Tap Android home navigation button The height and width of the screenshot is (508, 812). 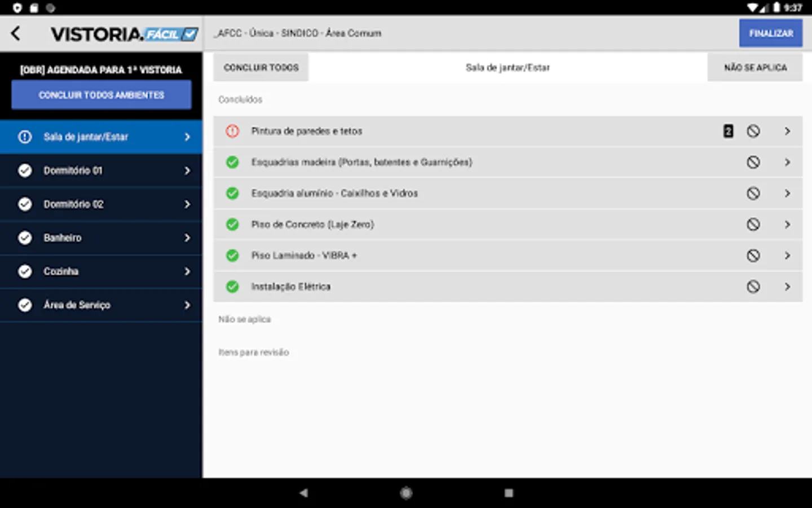tap(406, 493)
